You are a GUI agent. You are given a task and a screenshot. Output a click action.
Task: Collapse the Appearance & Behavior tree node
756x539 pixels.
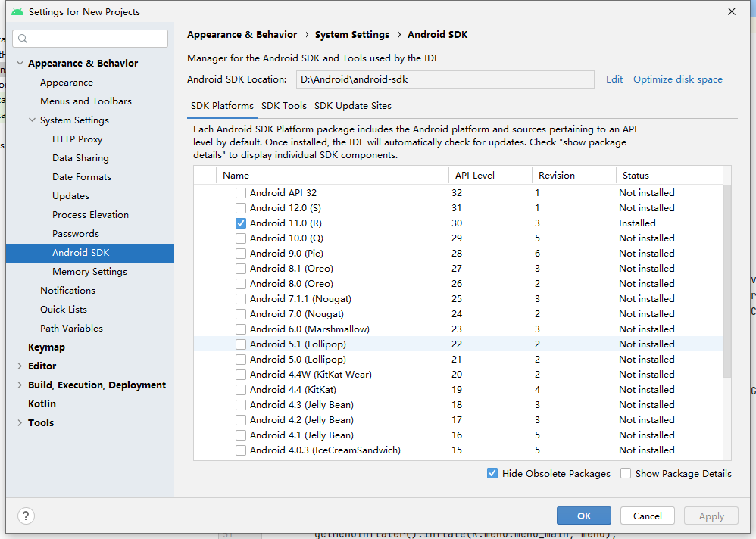coord(20,63)
